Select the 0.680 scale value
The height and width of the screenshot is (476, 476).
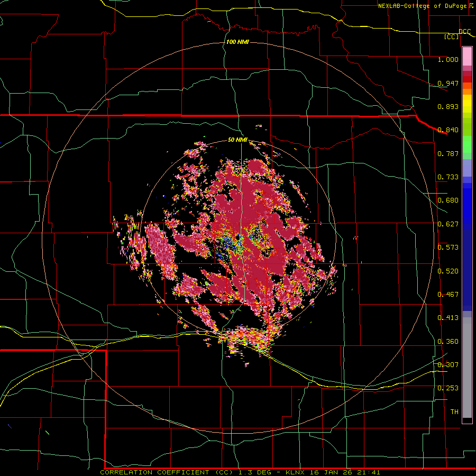448,200
